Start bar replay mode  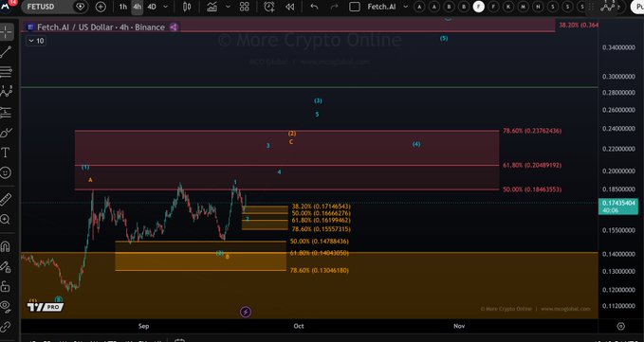(290, 7)
